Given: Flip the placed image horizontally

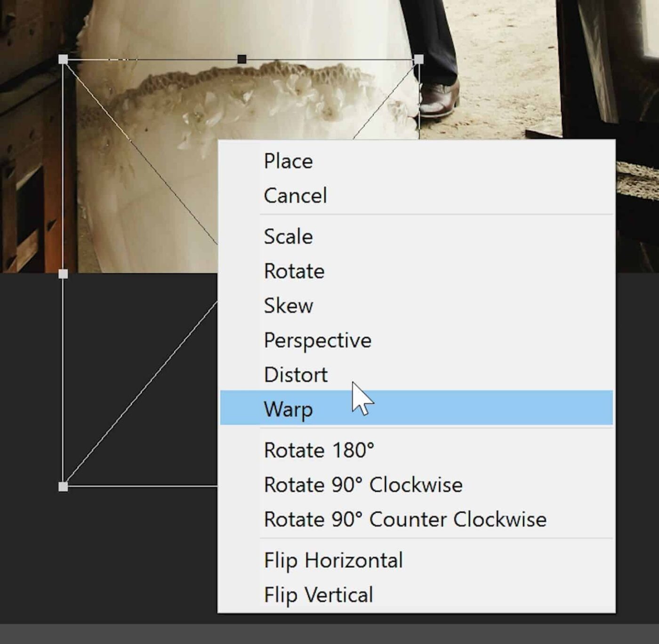Looking at the screenshot, I should coord(333,560).
